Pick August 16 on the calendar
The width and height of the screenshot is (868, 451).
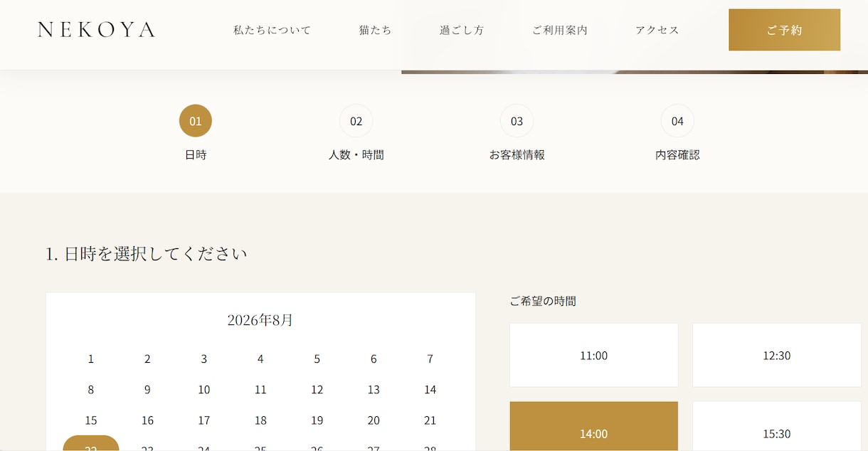click(x=147, y=420)
